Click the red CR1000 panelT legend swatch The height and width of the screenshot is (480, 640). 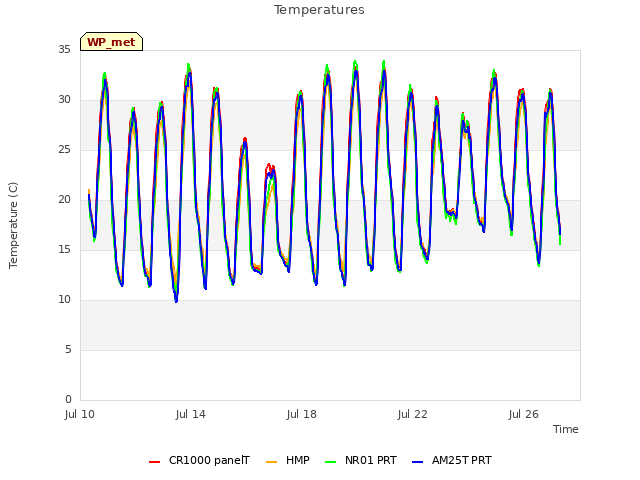click(x=155, y=462)
